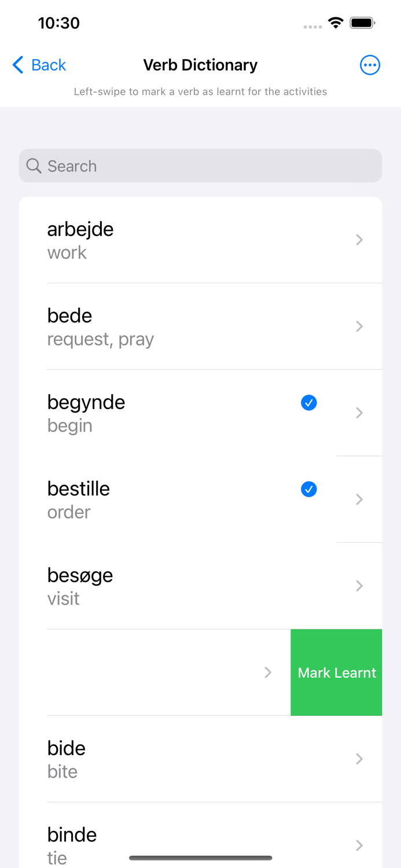The image size is (401, 868).
Task: Click inside the Search field
Action: point(200,165)
